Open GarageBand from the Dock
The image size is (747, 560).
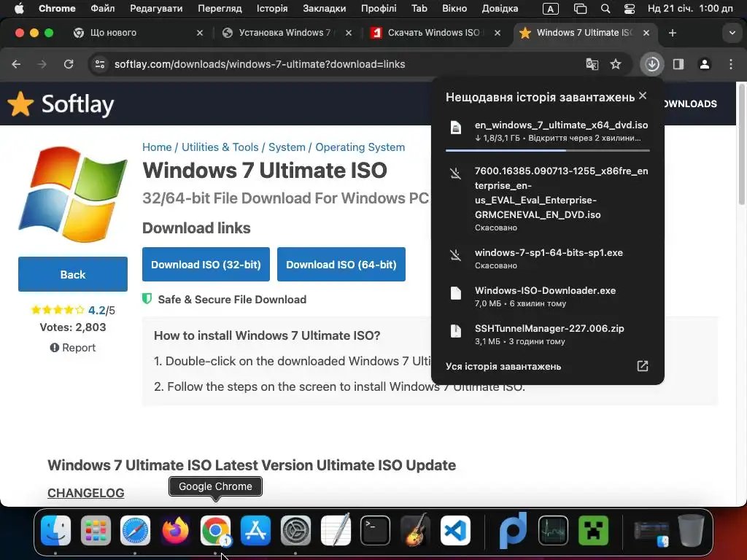[x=415, y=530]
